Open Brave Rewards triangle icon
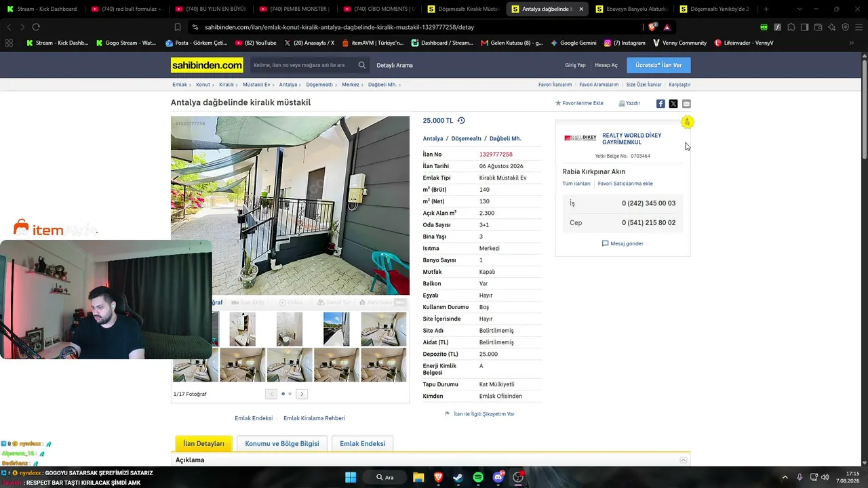868x488 pixels. (x=667, y=27)
